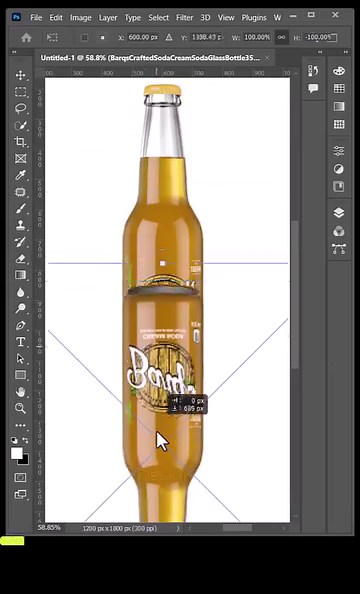The image size is (360, 594).
Task: Set the background color swatch
Action: pos(25,461)
